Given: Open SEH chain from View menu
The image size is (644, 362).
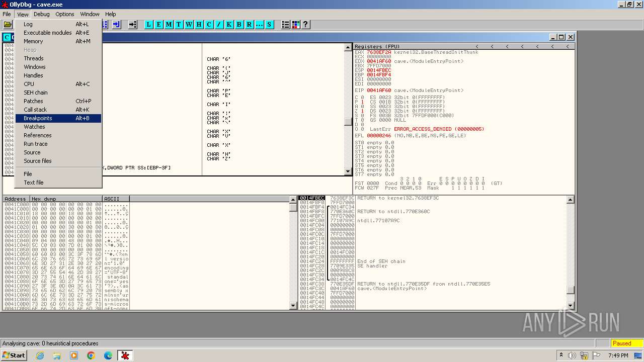Looking at the screenshot, I should tap(58, 93).
